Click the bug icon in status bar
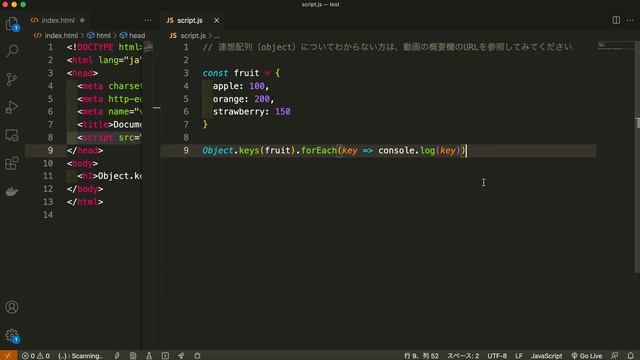640x360 pixels. (198, 356)
